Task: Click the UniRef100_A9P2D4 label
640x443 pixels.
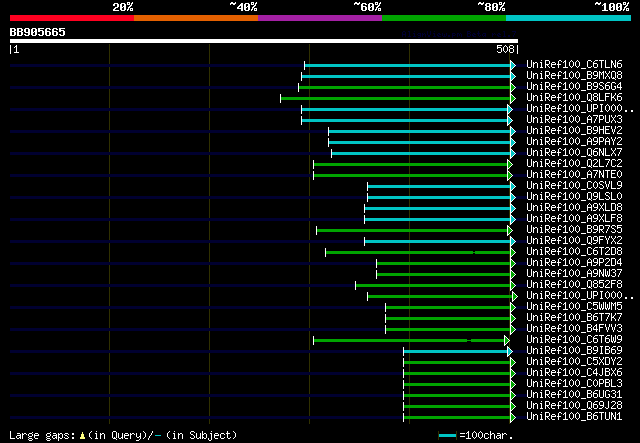Action: pos(574,263)
